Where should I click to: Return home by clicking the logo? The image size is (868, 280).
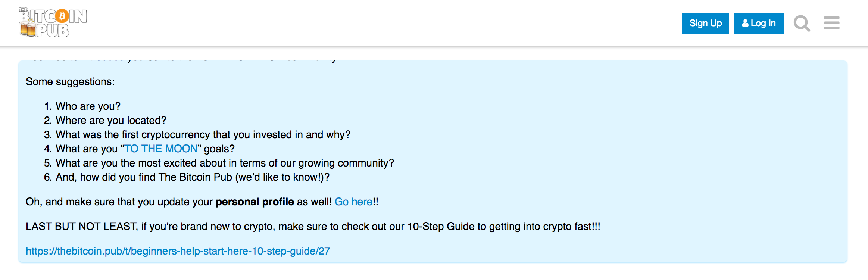coord(52,22)
